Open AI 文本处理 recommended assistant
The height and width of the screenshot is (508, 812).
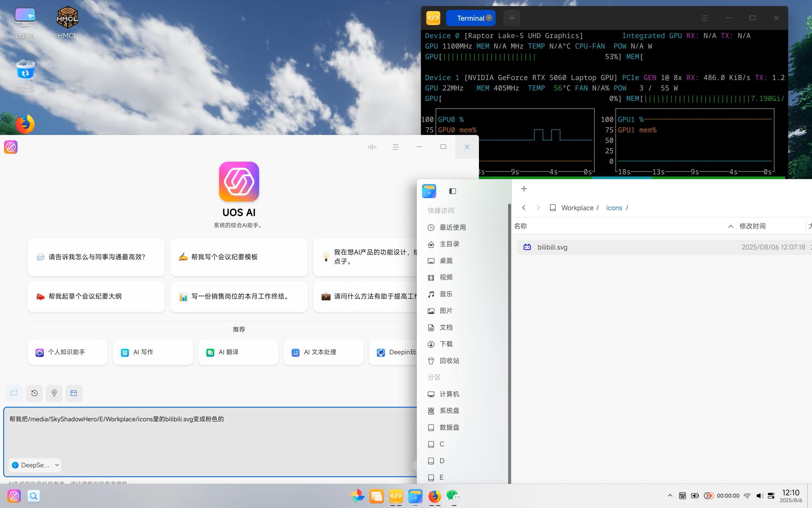pyautogui.click(x=323, y=352)
